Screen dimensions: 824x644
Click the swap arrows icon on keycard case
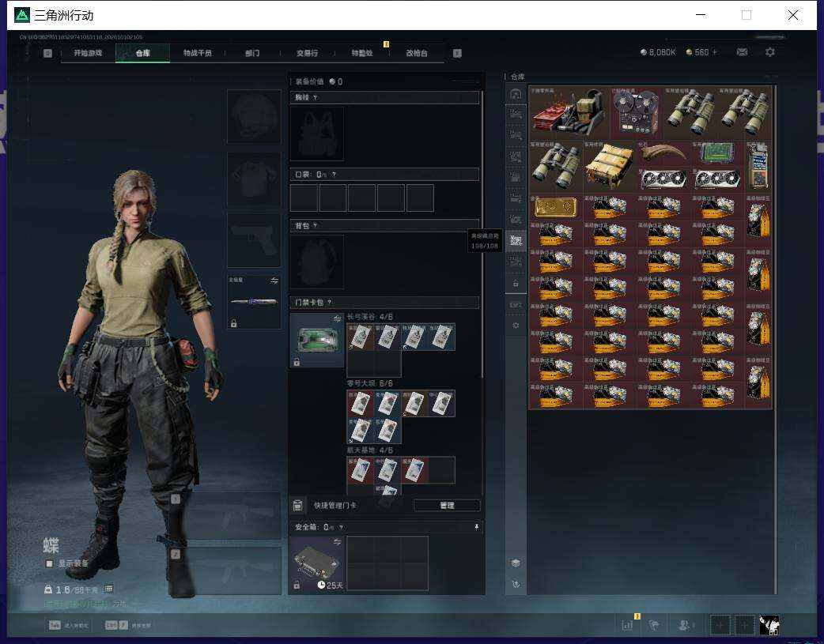point(337,319)
